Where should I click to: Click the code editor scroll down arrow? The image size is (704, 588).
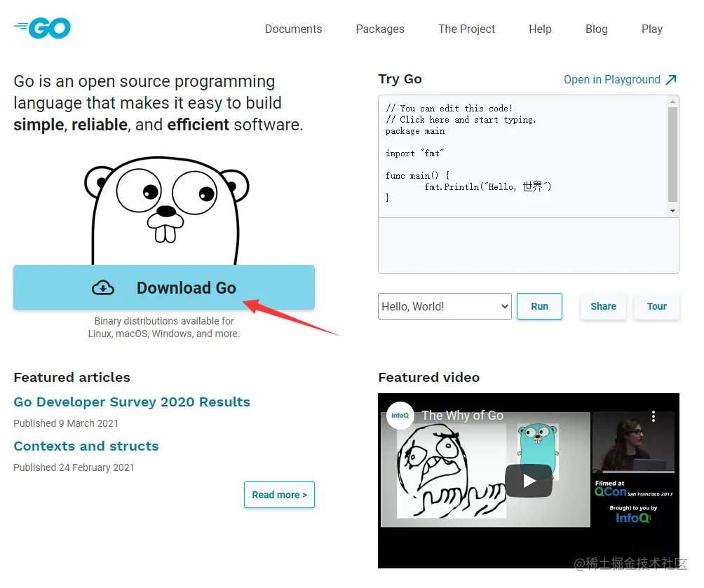tap(672, 211)
